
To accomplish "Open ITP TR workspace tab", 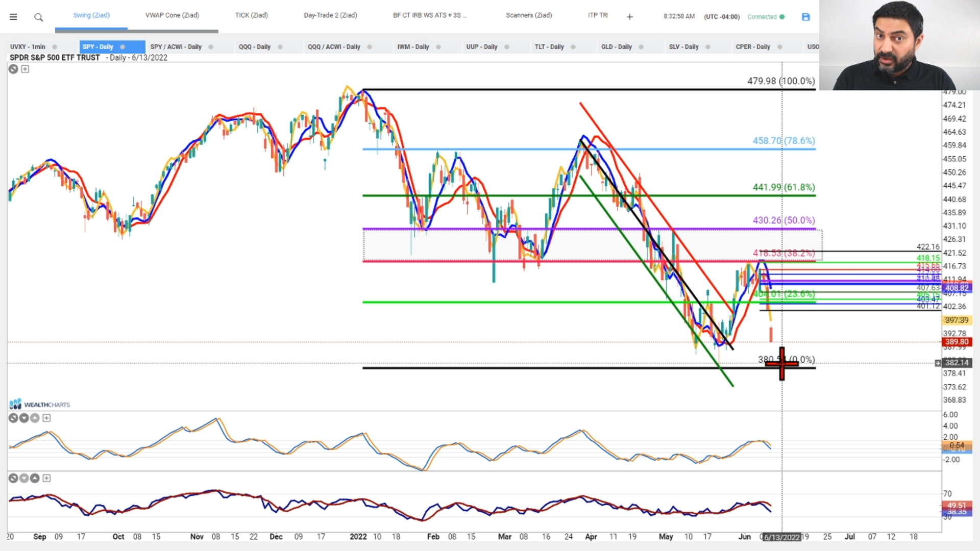I will (x=598, y=15).
